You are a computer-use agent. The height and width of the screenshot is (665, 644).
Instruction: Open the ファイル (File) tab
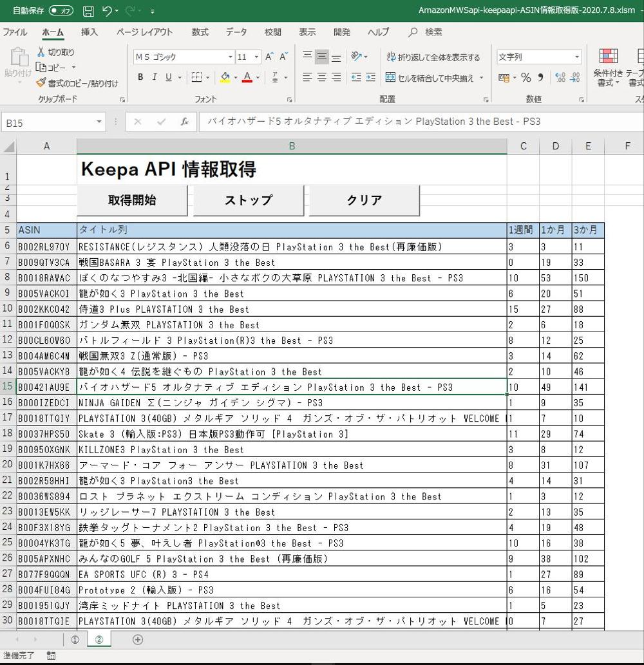[15, 32]
